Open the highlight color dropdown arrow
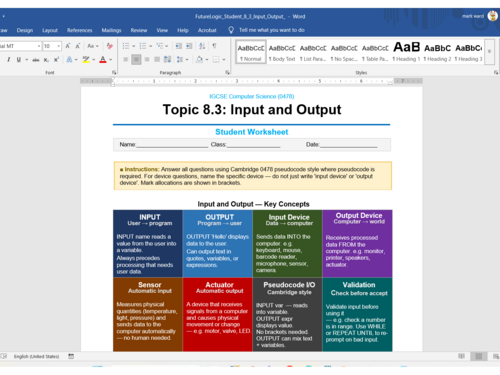 [x=94, y=60]
